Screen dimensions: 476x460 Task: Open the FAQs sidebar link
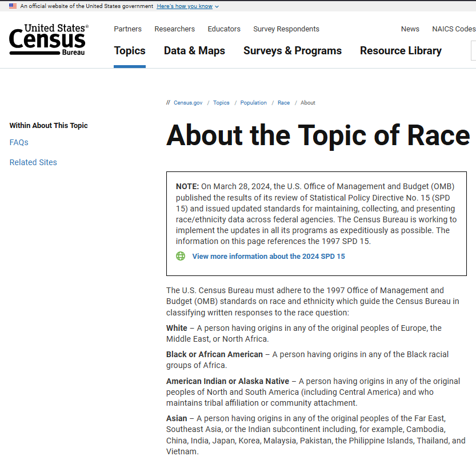[19, 142]
